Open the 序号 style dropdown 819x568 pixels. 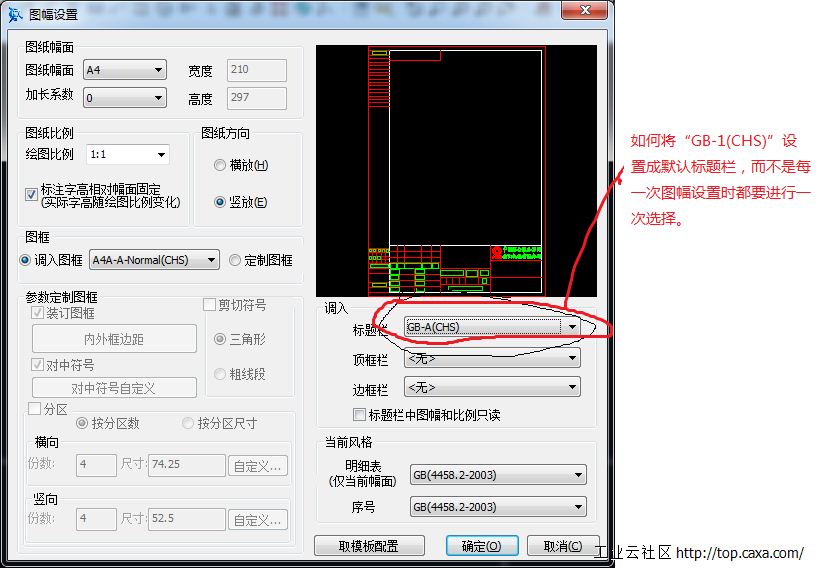click(498, 507)
